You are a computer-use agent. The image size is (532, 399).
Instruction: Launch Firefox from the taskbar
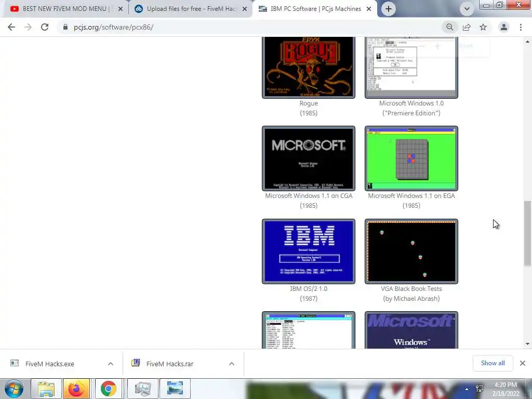click(x=76, y=389)
